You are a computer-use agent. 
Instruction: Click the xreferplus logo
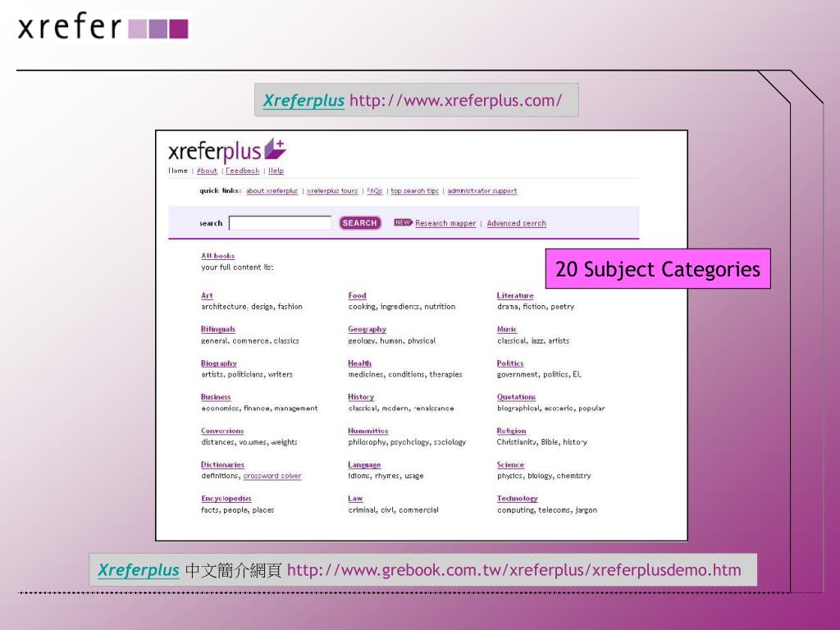[227, 151]
